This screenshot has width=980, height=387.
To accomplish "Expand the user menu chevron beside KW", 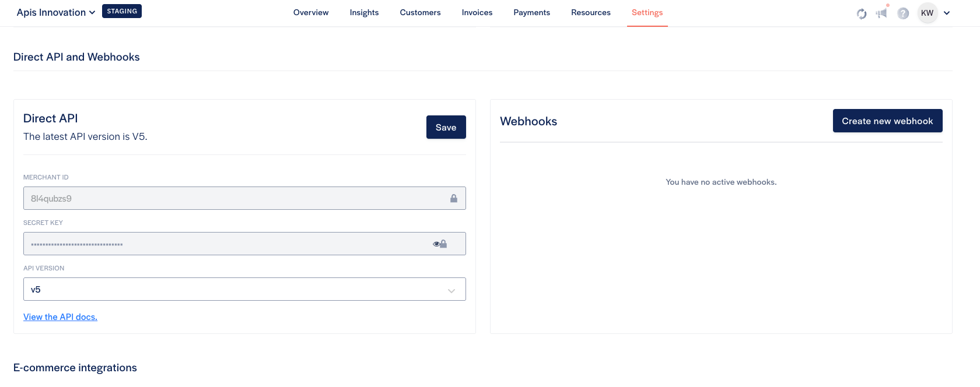I will coord(947,13).
